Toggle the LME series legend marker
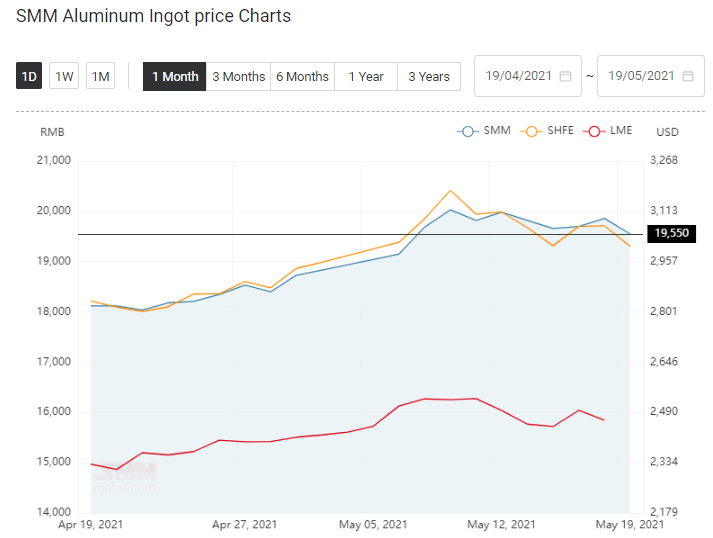The height and width of the screenshot is (538, 713). 594,131
